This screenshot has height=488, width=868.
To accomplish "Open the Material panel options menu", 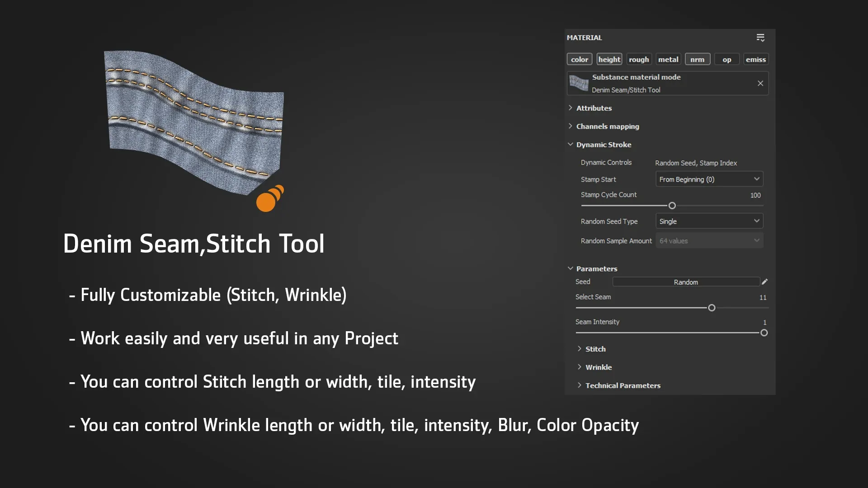I will 760,38.
